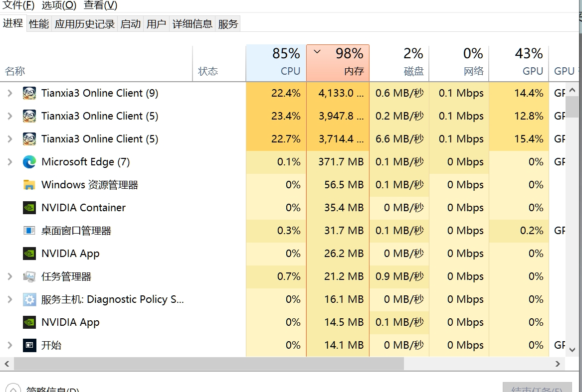Screen dimensions: 582x392
Task: Click the 任务管理器 process icon
Action: tap(29, 276)
